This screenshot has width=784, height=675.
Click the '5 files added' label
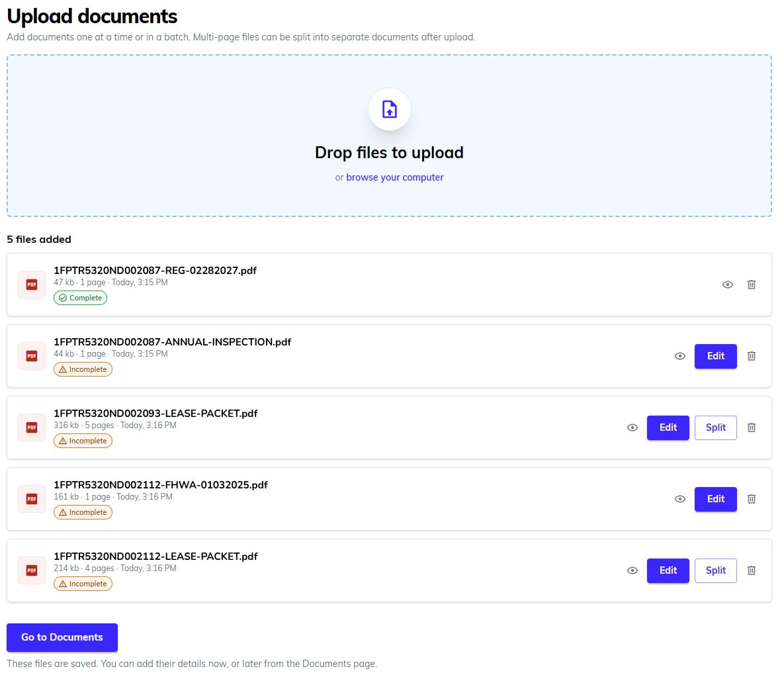[x=39, y=240]
